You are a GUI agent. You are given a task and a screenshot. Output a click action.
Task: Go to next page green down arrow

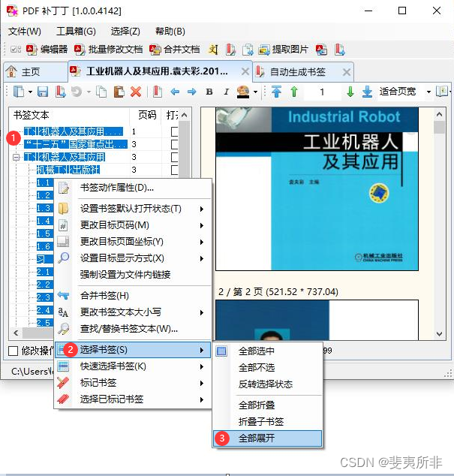coord(350,92)
